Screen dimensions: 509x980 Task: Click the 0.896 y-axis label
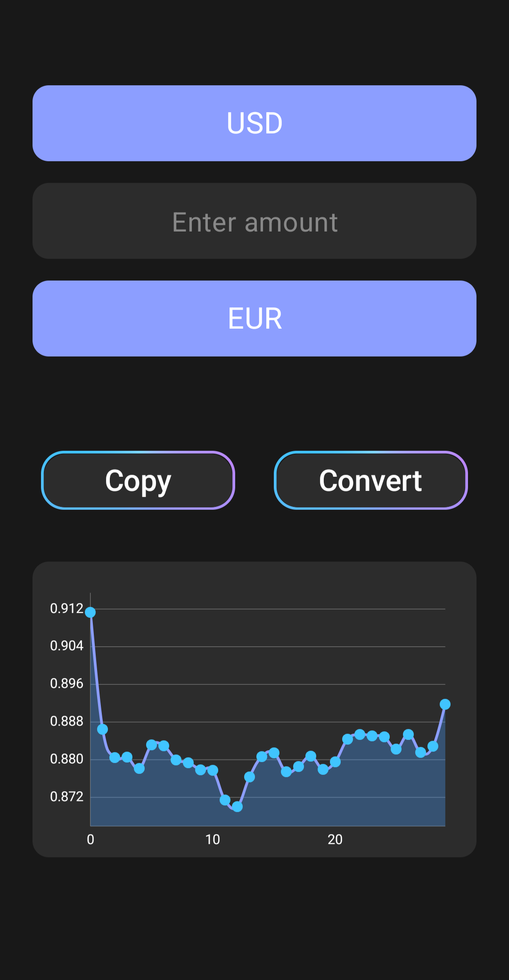coord(66,683)
